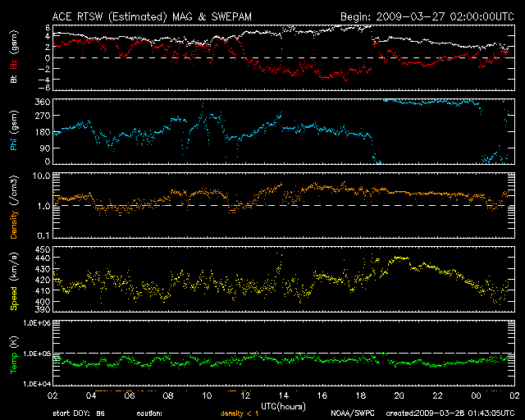Click the '400' tick on the Speed axis
525x420 pixels.
pyautogui.click(x=43, y=301)
